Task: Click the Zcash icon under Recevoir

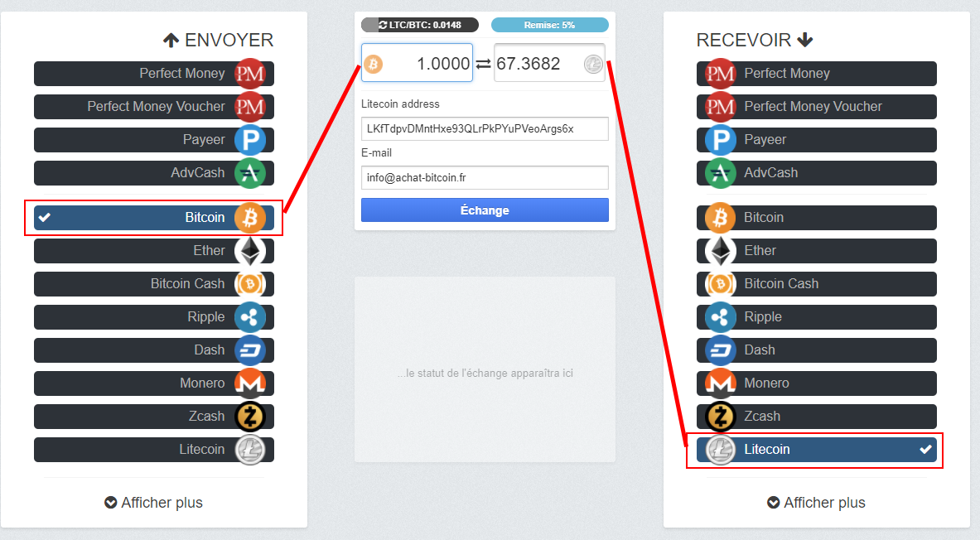Action: tap(720, 417)
